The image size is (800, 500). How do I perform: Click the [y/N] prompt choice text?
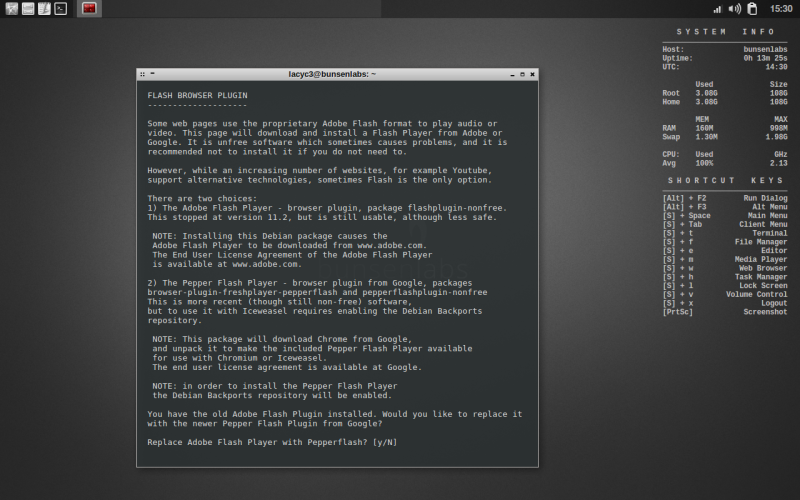385,442
